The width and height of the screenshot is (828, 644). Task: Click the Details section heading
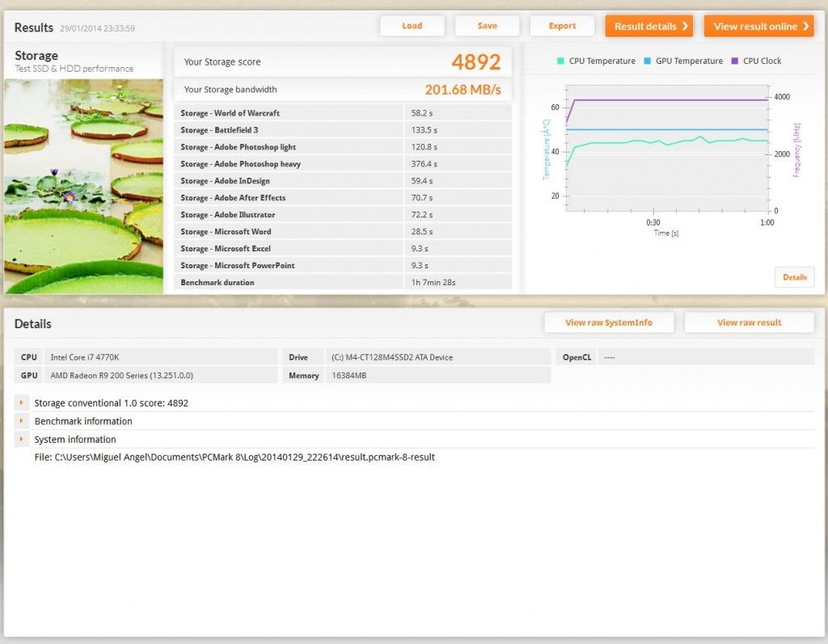pyautogui.click(x=32, y=324)
